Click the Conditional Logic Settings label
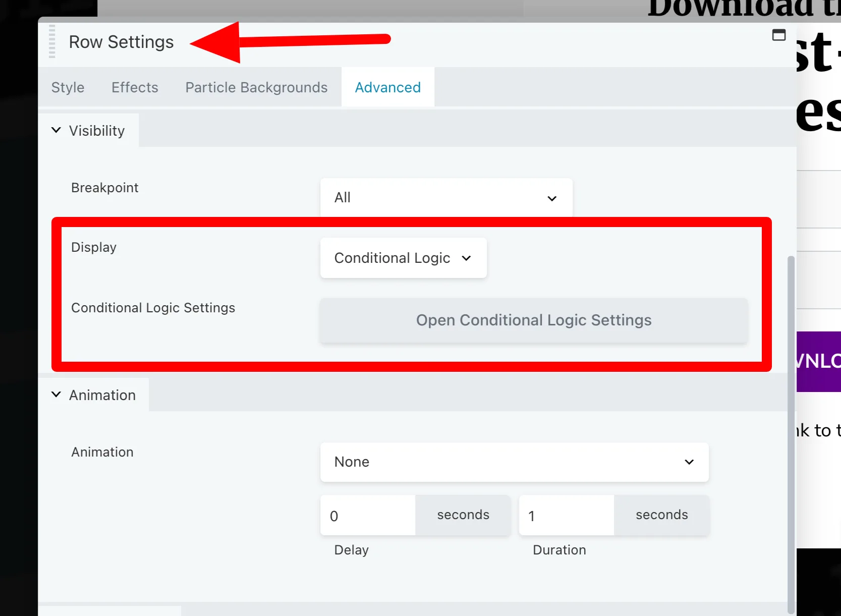 click(x=153, y=308)
